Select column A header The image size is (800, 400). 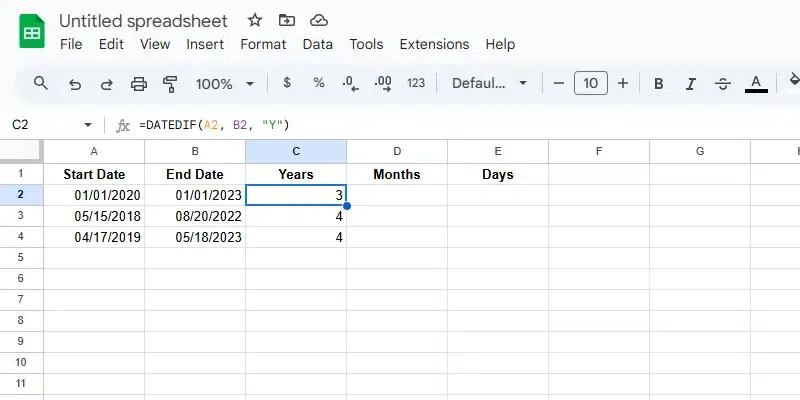pos(94,152)
